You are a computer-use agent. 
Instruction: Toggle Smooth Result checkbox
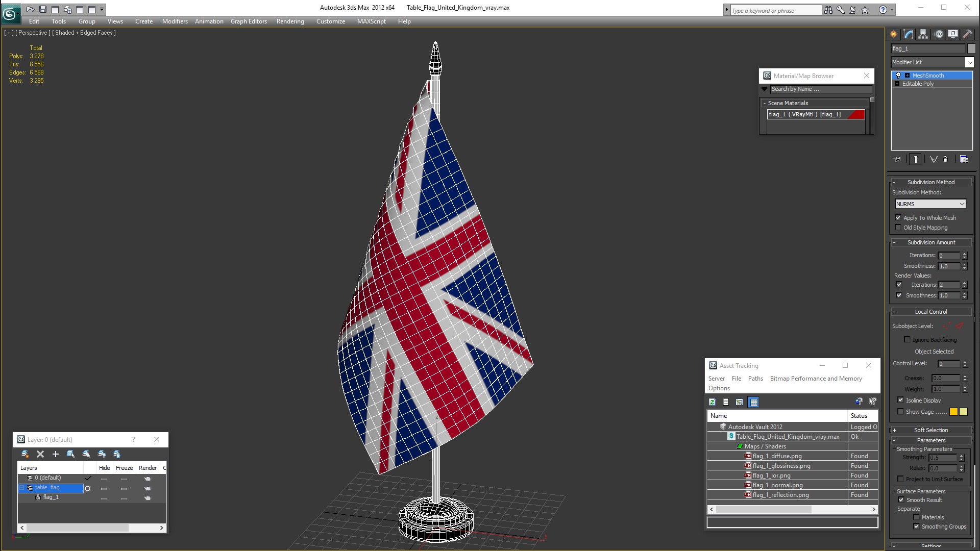click(x=901, y=500)
